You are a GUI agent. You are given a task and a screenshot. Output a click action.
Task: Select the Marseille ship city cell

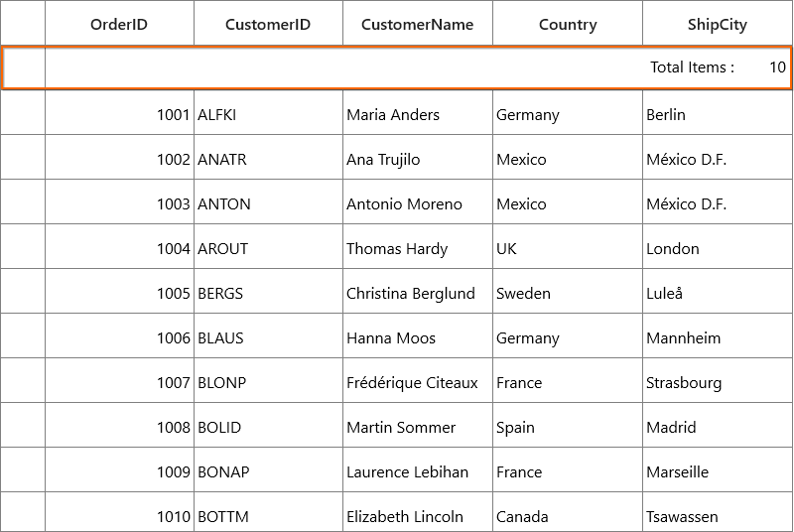718,469
